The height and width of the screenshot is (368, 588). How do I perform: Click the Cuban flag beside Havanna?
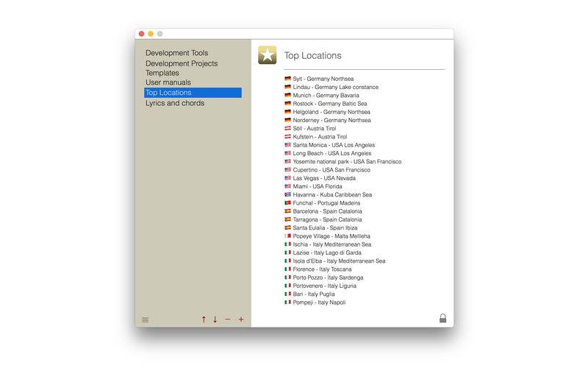tap(287, 194)
